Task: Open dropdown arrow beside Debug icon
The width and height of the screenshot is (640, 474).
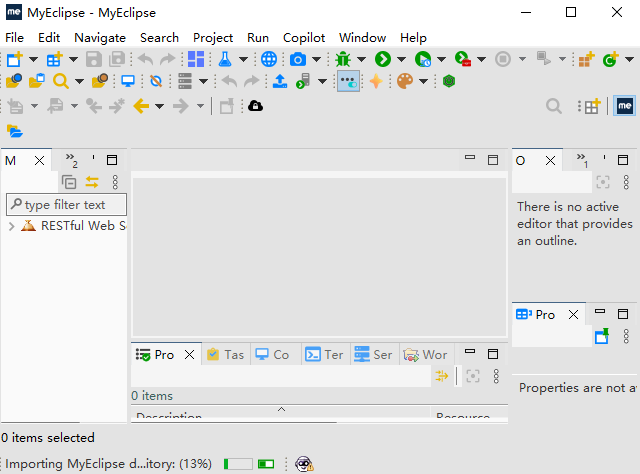Action: point(360,60)
